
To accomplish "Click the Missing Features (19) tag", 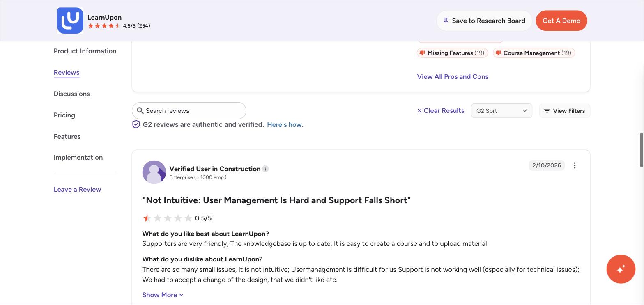I will click(x=452, y=53).
